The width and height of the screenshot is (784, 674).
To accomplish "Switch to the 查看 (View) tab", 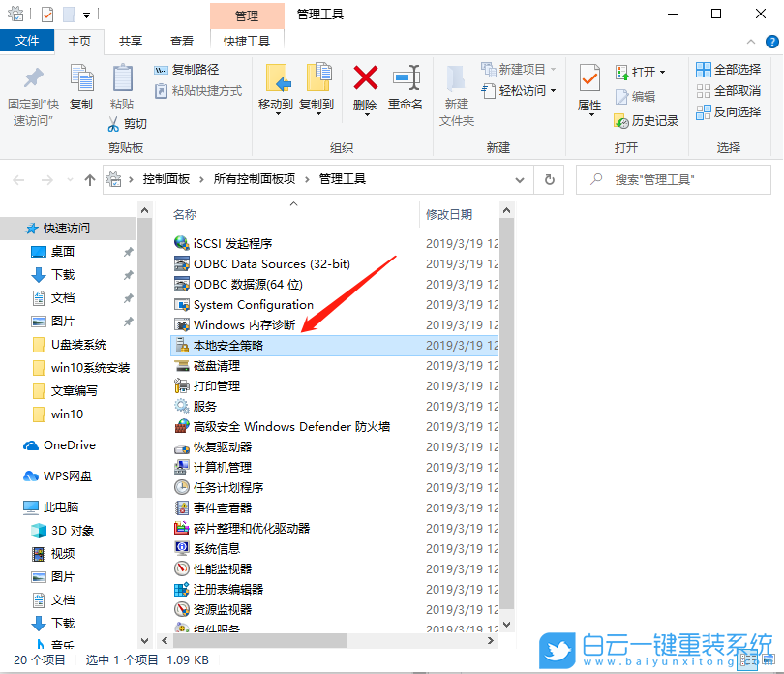I will point(181,42).
